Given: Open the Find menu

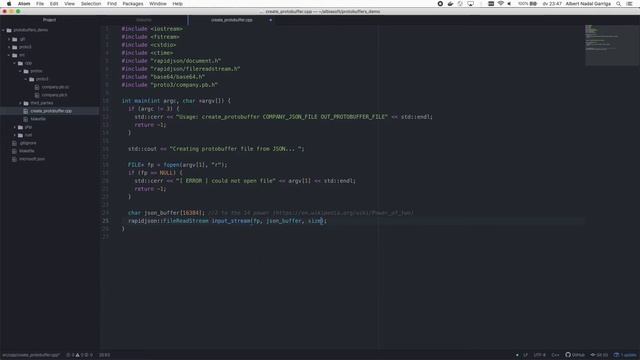Looking at the screenshot, I should [x=112, y=4].
